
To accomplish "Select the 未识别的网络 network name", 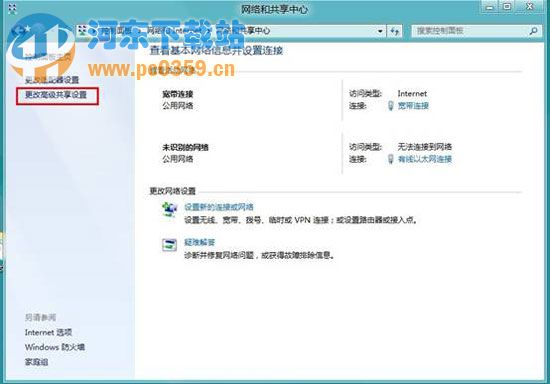I will [185, 147].
